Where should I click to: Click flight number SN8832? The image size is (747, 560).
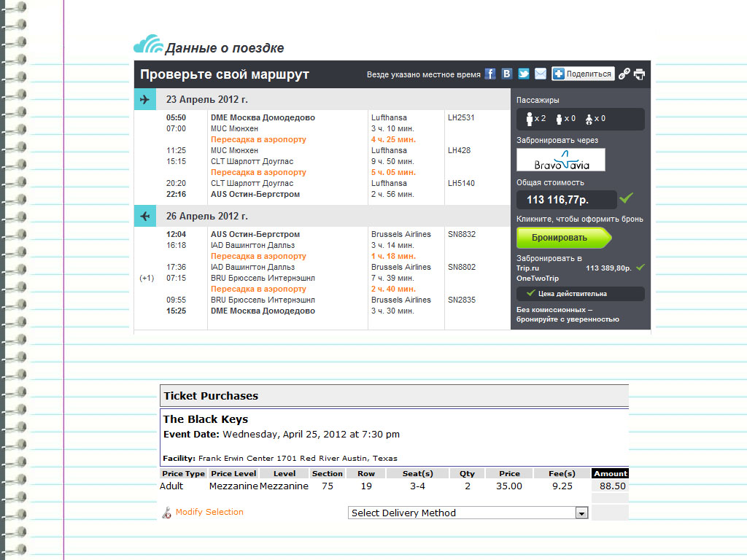click(x=461, y=234)
